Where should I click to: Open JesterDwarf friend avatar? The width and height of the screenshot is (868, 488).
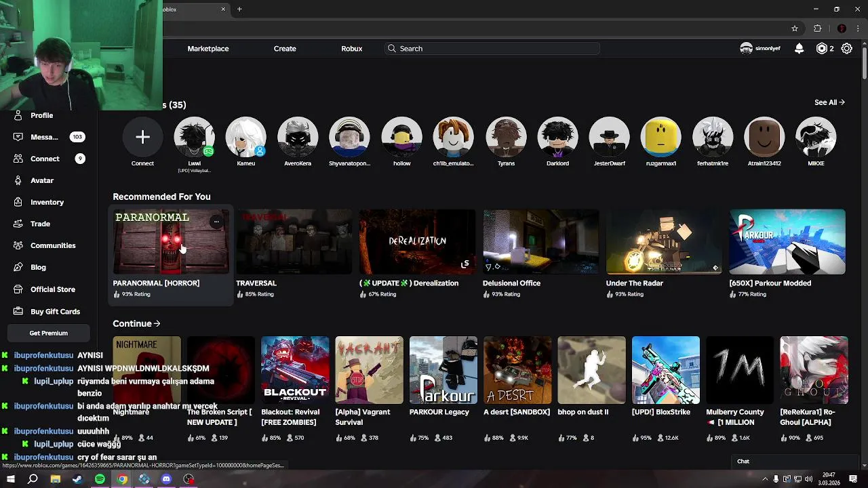609,138
